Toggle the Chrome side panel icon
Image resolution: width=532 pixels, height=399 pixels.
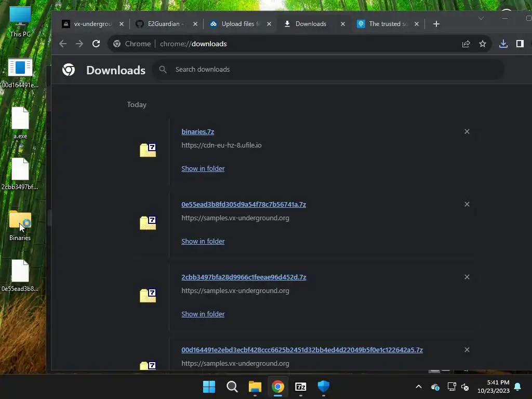[x=520, y=44]
